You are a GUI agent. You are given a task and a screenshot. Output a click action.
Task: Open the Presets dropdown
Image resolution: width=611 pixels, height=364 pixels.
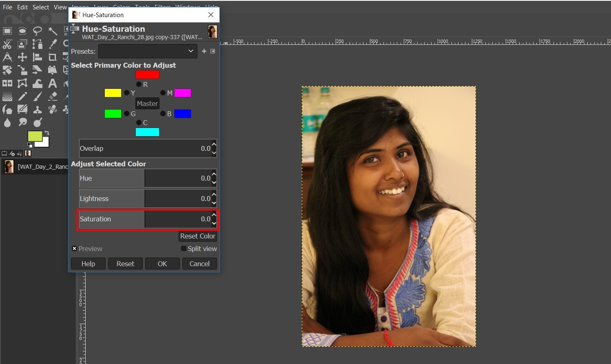point(147,51)
